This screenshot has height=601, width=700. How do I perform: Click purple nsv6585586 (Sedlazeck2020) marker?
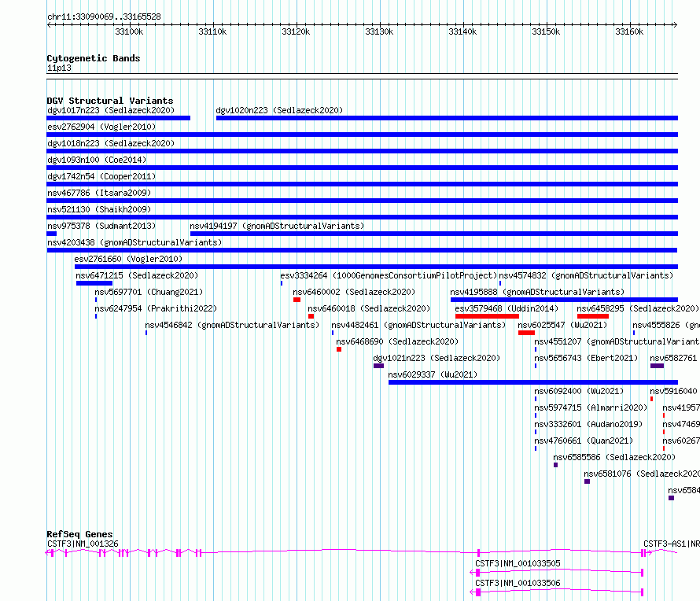[x=556, y=465]
